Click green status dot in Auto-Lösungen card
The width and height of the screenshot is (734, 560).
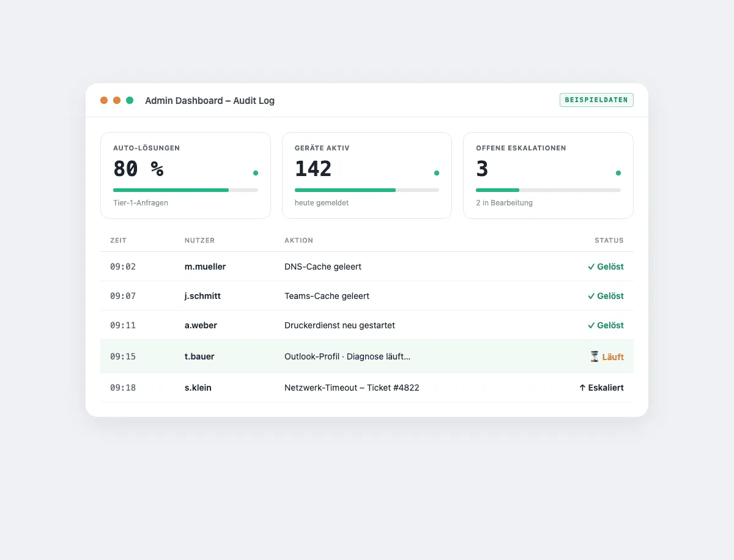256,173
